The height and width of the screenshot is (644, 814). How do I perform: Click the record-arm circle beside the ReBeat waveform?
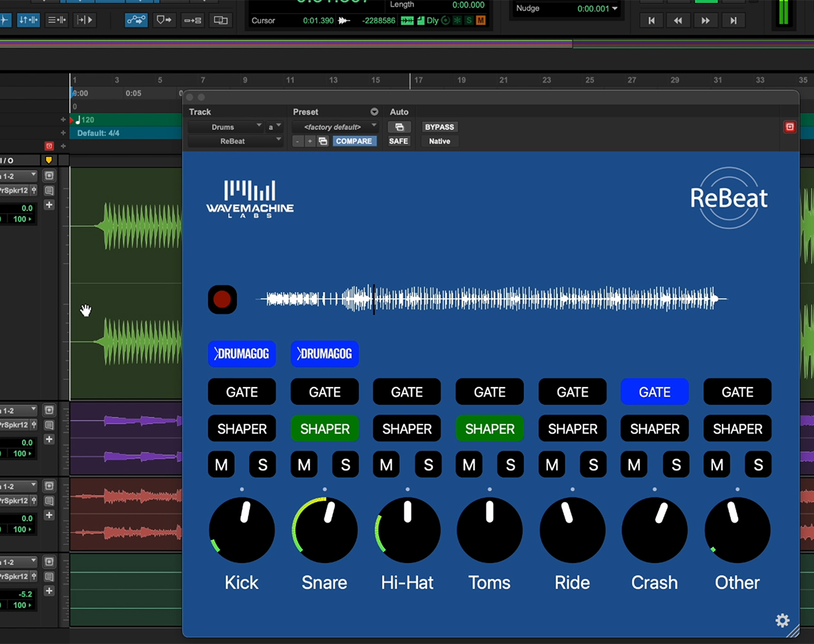pyautogui.click(x=222, y=299)
